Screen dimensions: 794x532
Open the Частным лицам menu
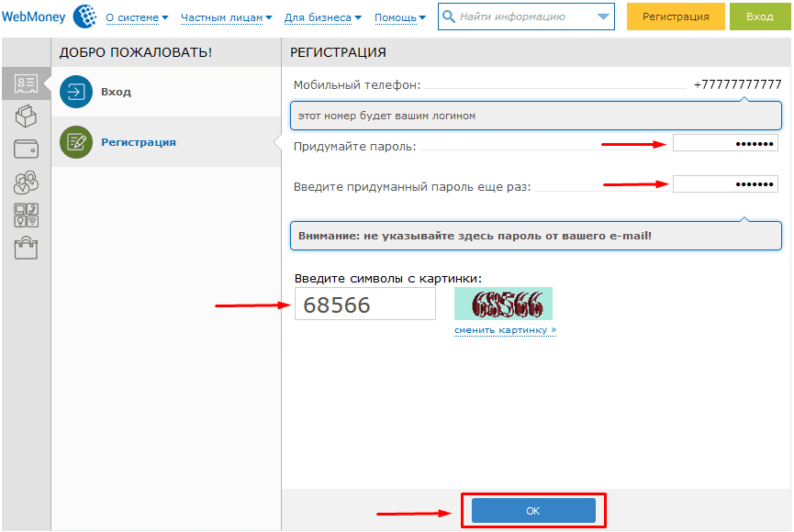point(227,17)
